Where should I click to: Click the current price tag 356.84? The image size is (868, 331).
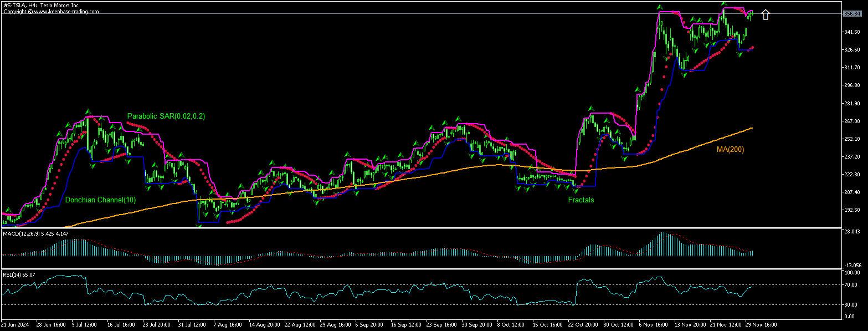851,14
